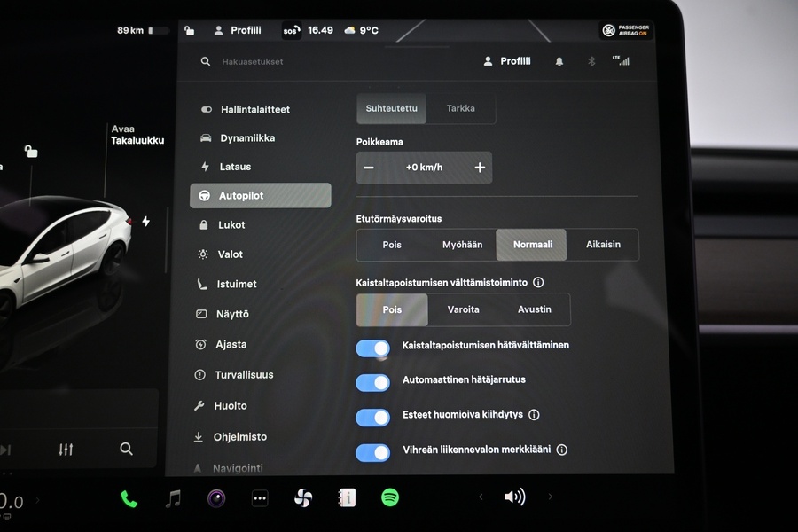Click the right chevron in the media bar
Screen dimensions: 798x532
(x=550, y=497)
